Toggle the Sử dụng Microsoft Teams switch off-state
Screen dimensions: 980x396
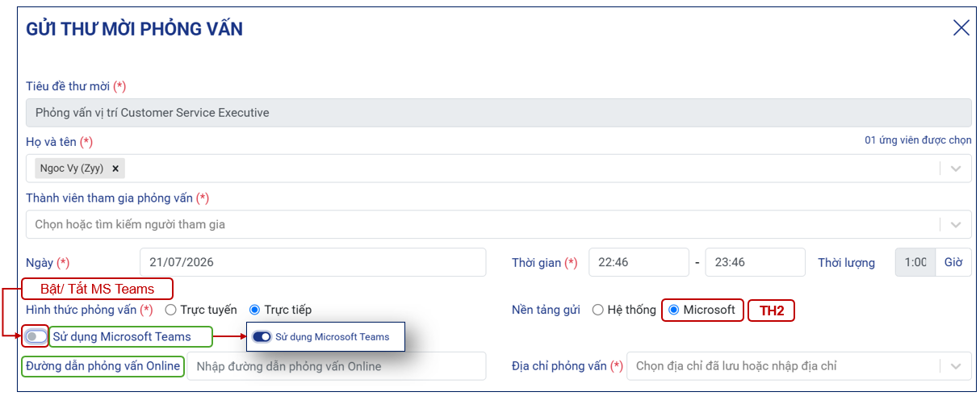36,336
